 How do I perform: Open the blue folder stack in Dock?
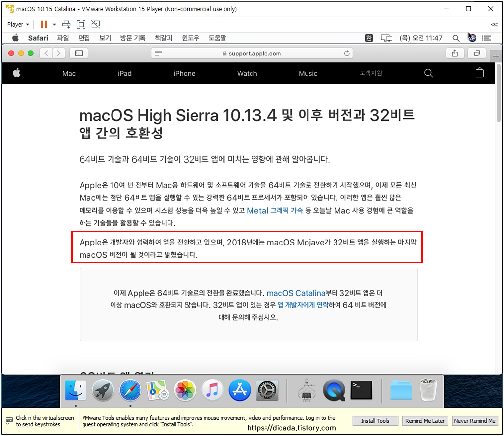(401, 391)
